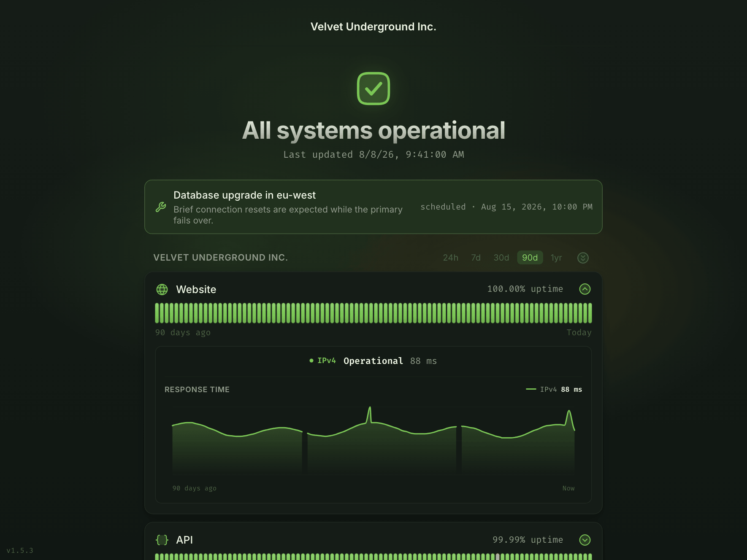Click the VELVET UNDERGROUND INC. section heading
Screen dimensions: 747x560
(x=221, y=258)
